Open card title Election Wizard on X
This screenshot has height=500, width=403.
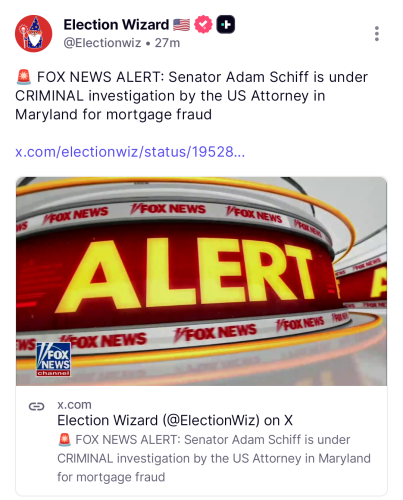(175, 420)
